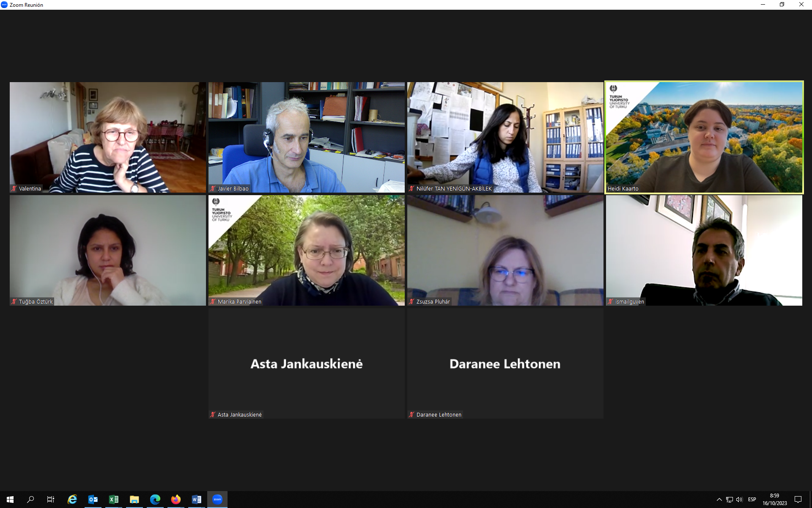Open Outlook from the taskbar
This screenshot has width=812, height=508.
click(93, 500)
